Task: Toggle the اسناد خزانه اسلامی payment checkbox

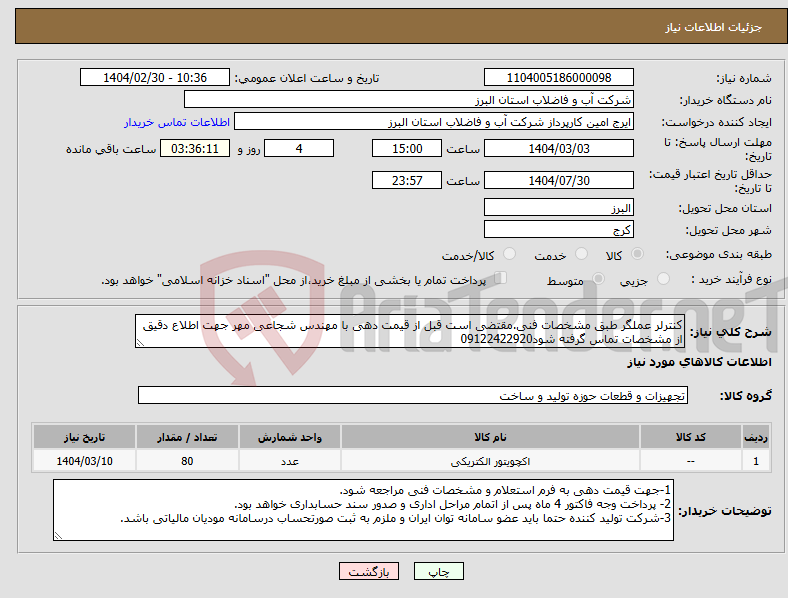Action: (x=500, y=278)
